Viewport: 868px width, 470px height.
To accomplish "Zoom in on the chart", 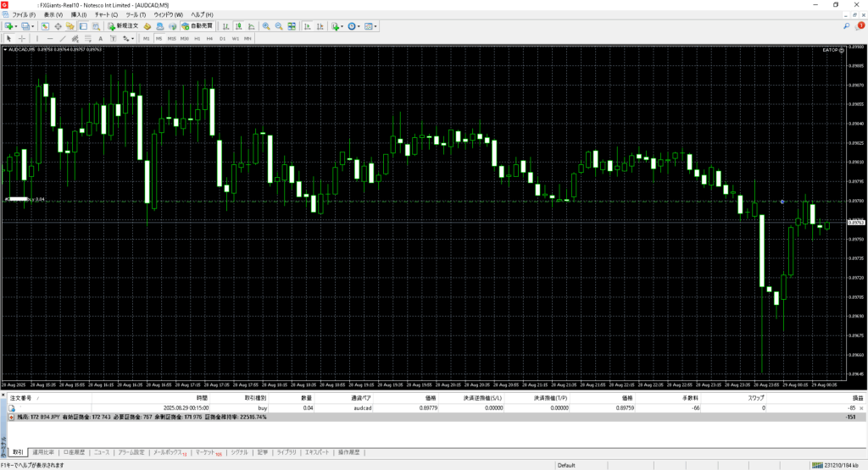I will [x=266, y=26].
